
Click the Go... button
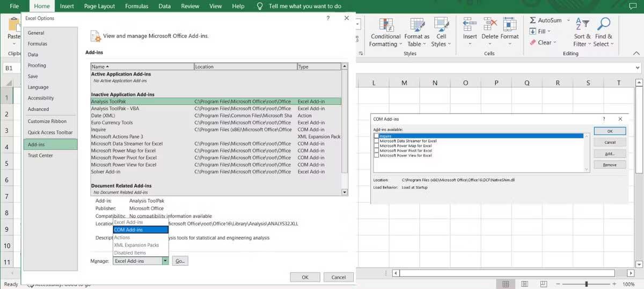[180, 261]
